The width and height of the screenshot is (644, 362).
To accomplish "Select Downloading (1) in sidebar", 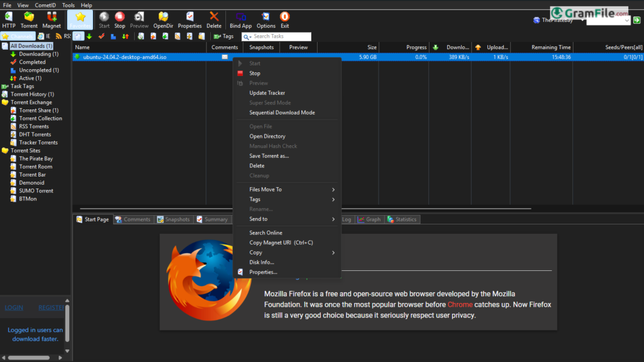I will [x=38, y=54].
